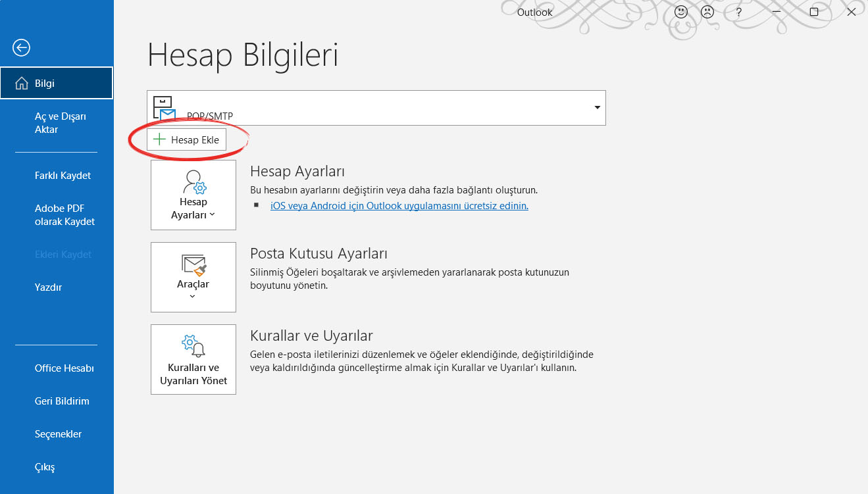Click the Araçlar envelope-brush icon
The width and height of the screenshot is (868, 494).
coord(193,265)
